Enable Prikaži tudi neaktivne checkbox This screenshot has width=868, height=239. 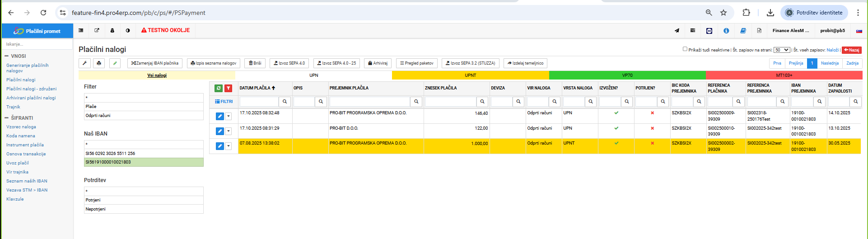[685, 49]
